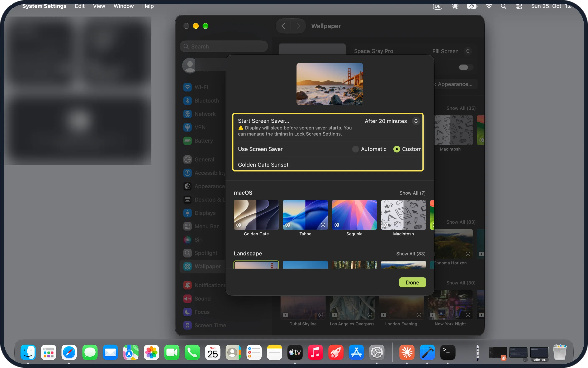588x368 pixels.
Task: Open Maps app in the Dock
Action: tap(131, 352)
